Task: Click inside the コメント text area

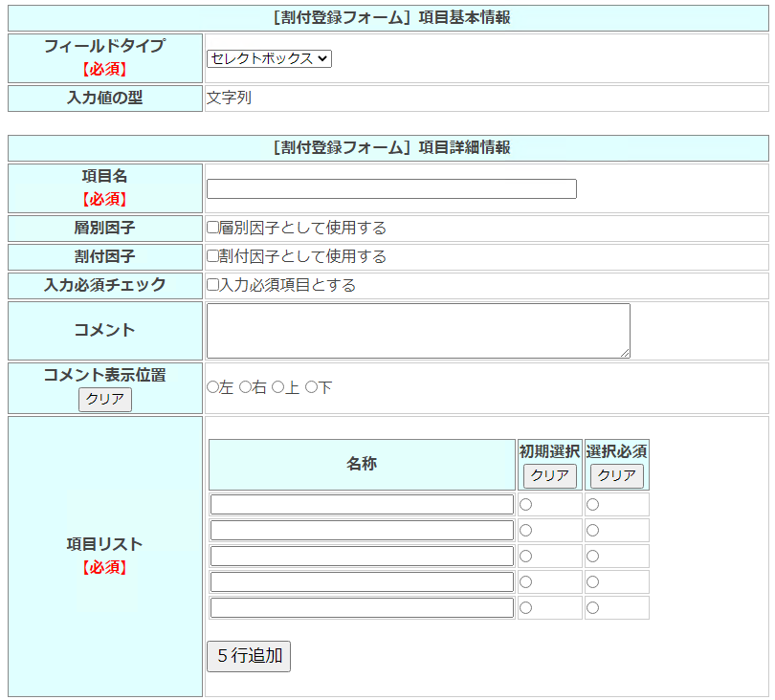Action: click(x=418, y=331)
